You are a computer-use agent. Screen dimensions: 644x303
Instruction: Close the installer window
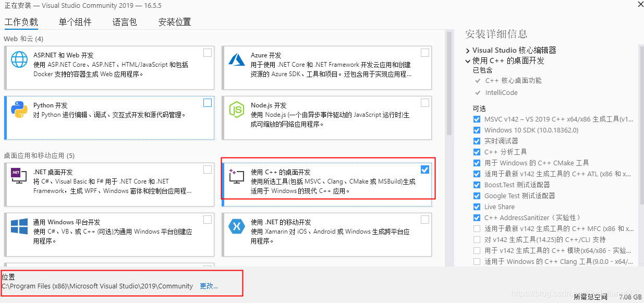tap(640, 4)
